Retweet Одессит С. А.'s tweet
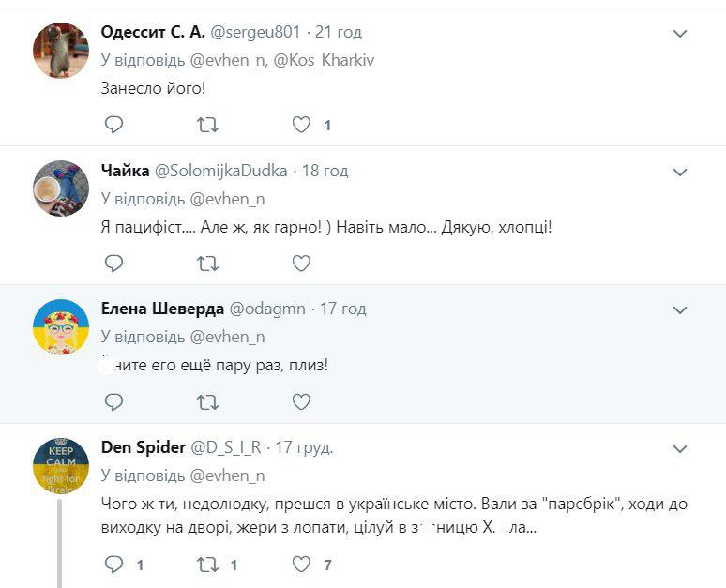 (x=207, y=125)
